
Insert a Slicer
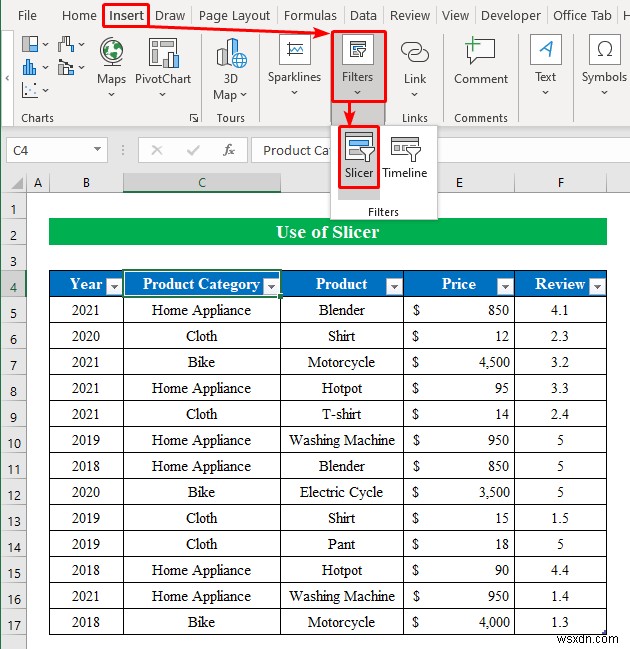359,157
